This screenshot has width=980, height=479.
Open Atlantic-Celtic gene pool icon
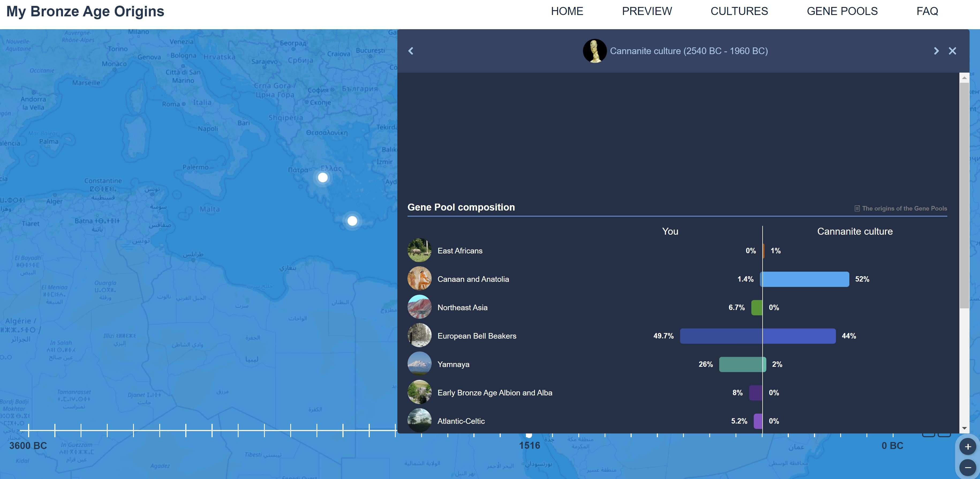click(x=419, y=420)
